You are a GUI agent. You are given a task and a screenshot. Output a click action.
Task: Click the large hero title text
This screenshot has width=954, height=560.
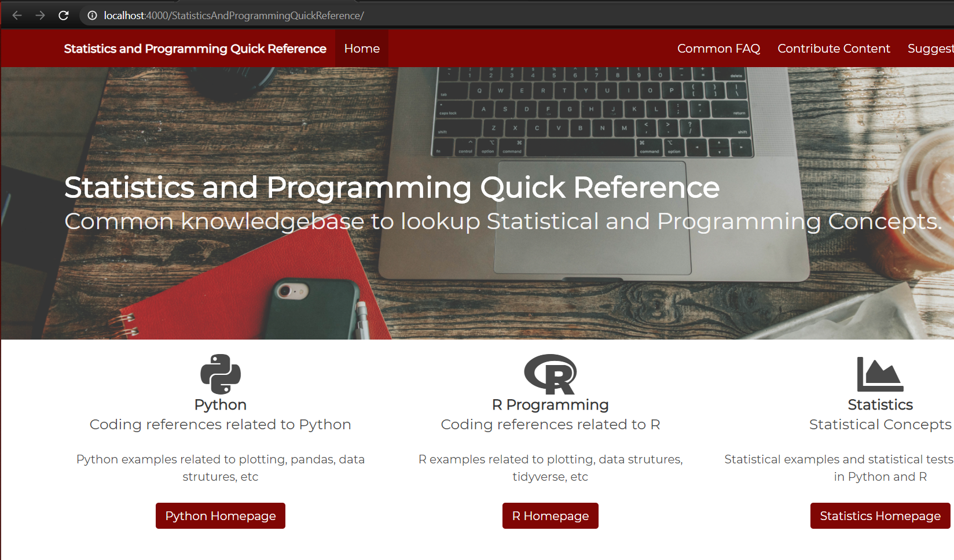coord(392,187)
